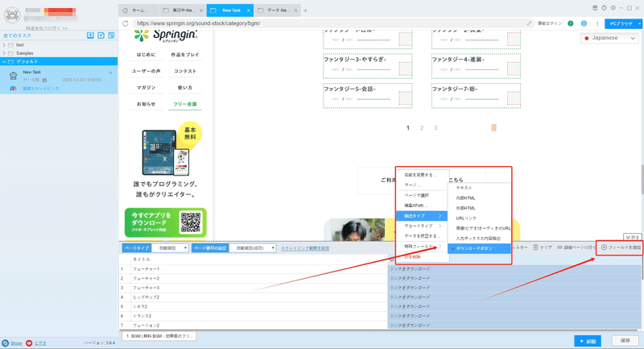This screenshot has width=644, height=349.
Task: Close the 実行中-Ne... tab
Action: (201, 10)
